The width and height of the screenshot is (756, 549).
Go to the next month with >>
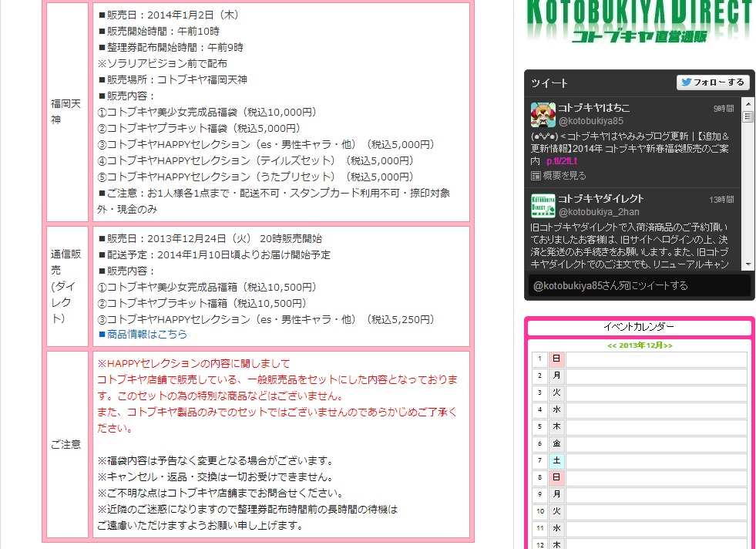coord(668,345)
